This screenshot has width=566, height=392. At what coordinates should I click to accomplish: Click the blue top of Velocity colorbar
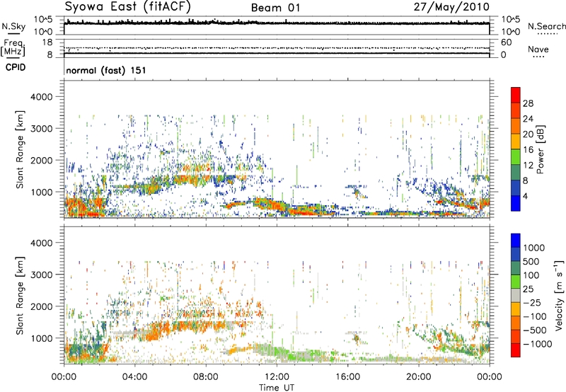coord(516,241)
